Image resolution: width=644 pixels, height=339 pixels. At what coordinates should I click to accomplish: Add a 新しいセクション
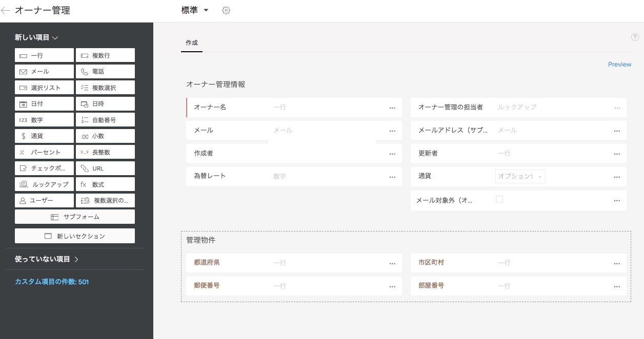tap(75, 236)
